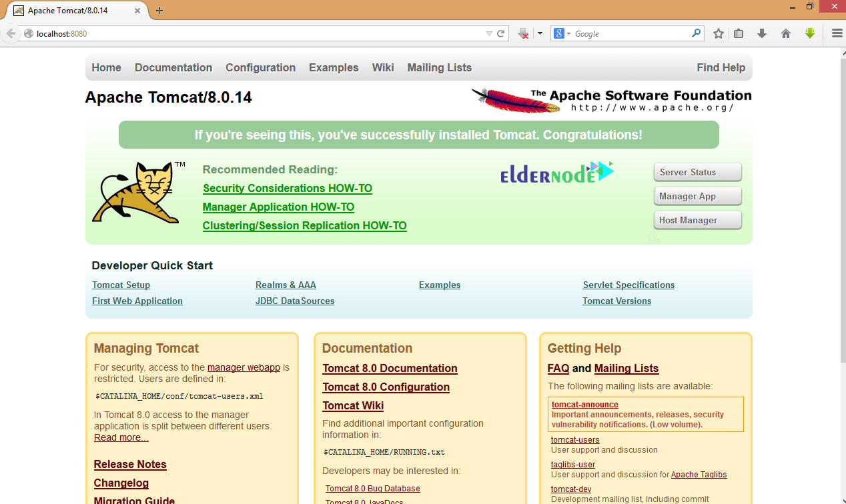
Task: Select the Apache Tomcat/8.0.14 tab
Action: click(x=77, y=11)
